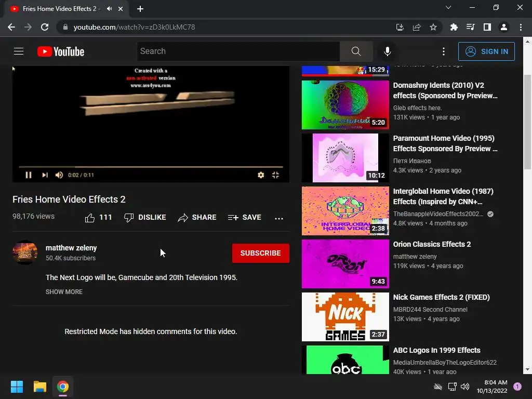Go back in browser history
The image size is (532, 399).
pyautogui.click(x=11, y=27)
